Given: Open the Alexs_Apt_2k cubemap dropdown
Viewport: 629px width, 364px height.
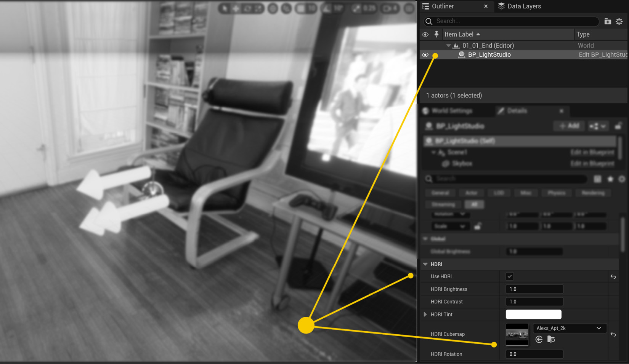Looking at the screenshot, I should point(570,328).
